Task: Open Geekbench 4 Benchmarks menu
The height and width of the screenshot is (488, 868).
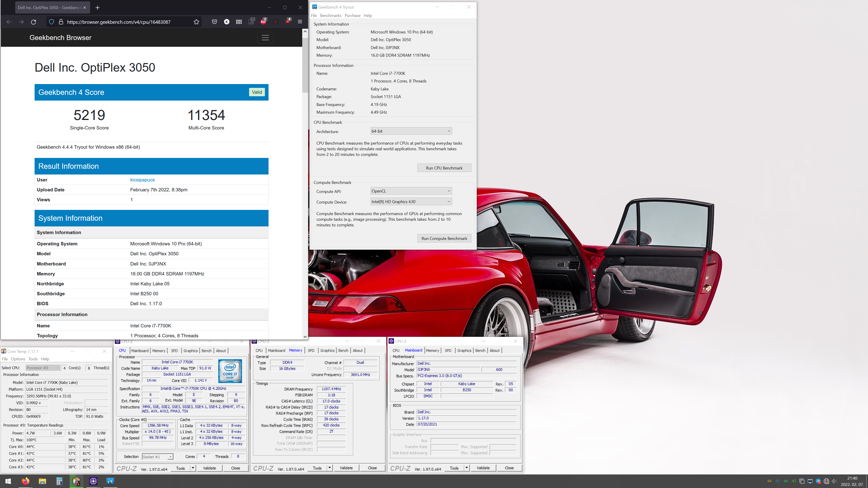Action: click(x=330, y=16)
